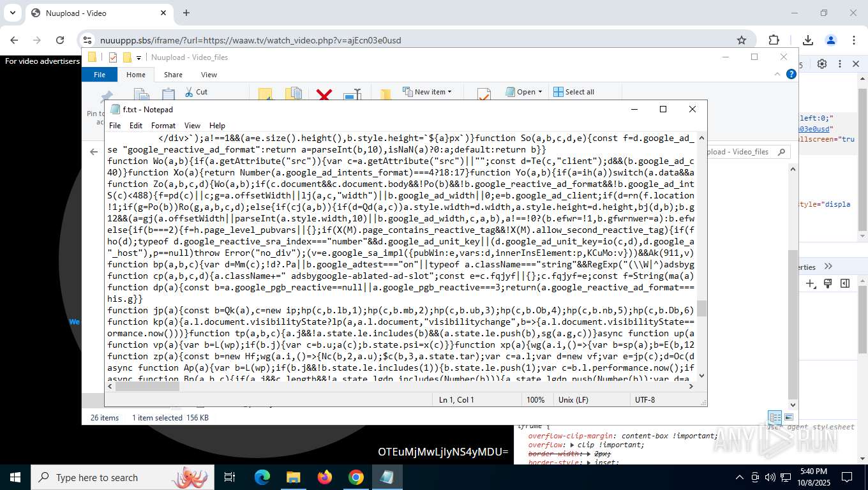Go forward in Chrome
The width and height of the screenshot is (868, 490).
37,40
